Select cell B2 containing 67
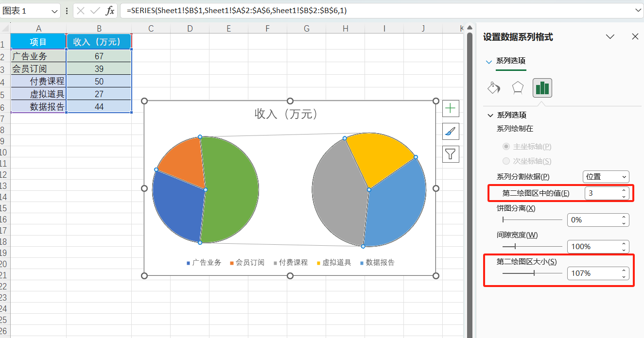The width and height of the screenshot is (644, 338). [99, 54]
